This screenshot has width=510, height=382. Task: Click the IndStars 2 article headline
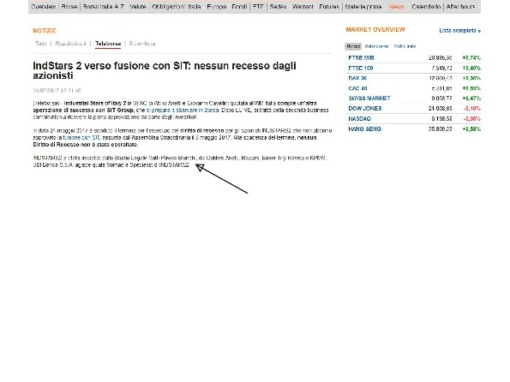pyautogui.click(x=164, y=71)
